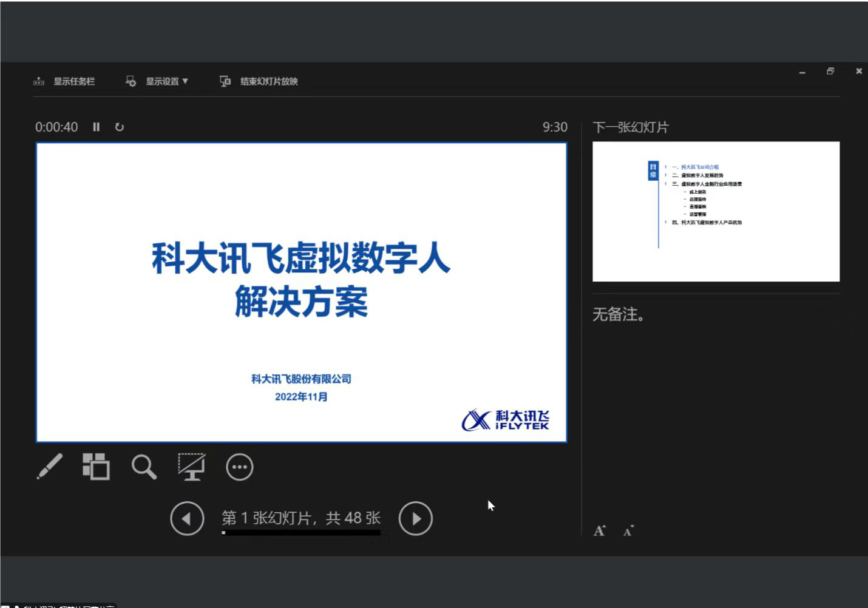Click the next slide preview thumbnail
The width and height of the screenshot is (868, 608).
(x=716, y=212)
